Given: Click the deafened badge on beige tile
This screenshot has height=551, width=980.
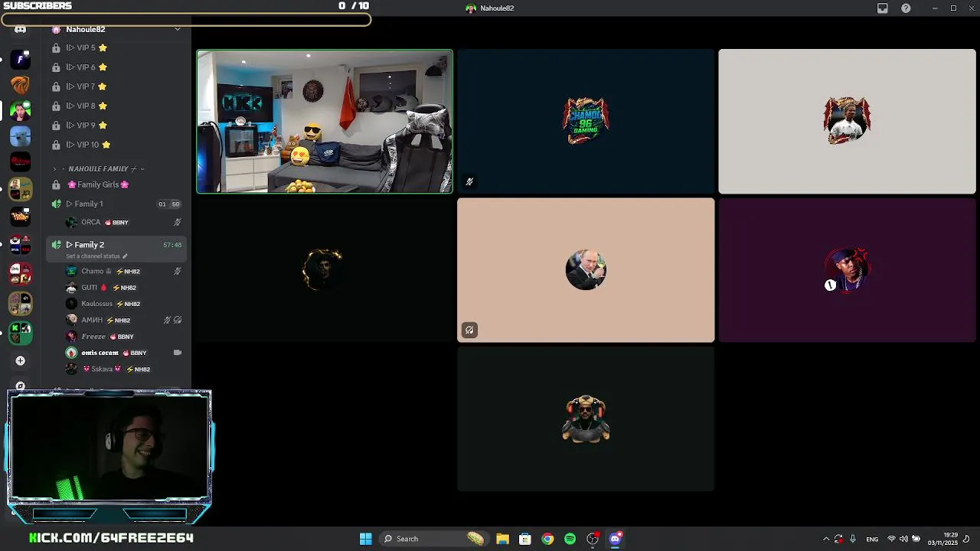Looking at the screenshot, I should tap(469, 330).
